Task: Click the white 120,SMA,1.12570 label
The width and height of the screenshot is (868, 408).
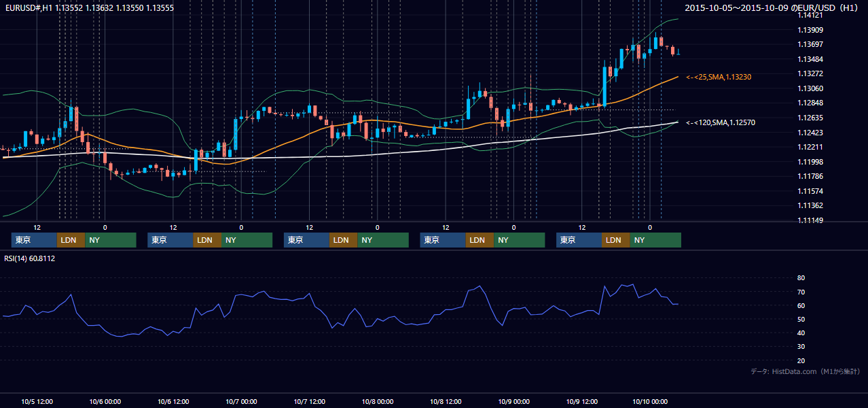Action: (721, 122)
